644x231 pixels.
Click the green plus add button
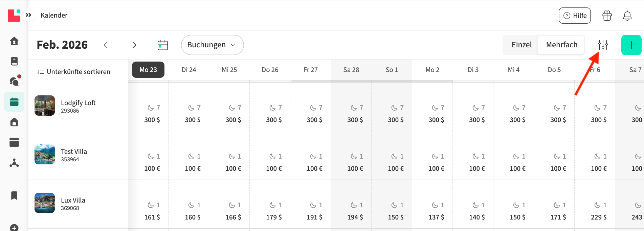tap(631, 45)
